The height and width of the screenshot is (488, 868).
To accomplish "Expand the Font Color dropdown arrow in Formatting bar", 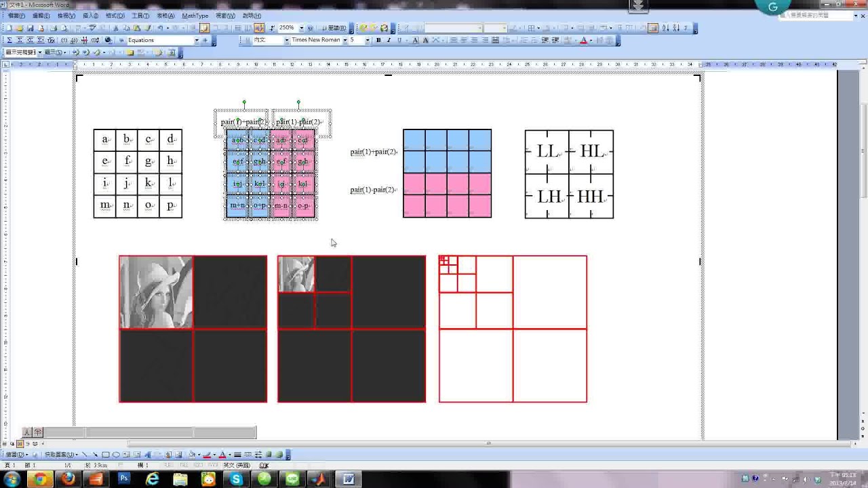I will pos(591,40).
